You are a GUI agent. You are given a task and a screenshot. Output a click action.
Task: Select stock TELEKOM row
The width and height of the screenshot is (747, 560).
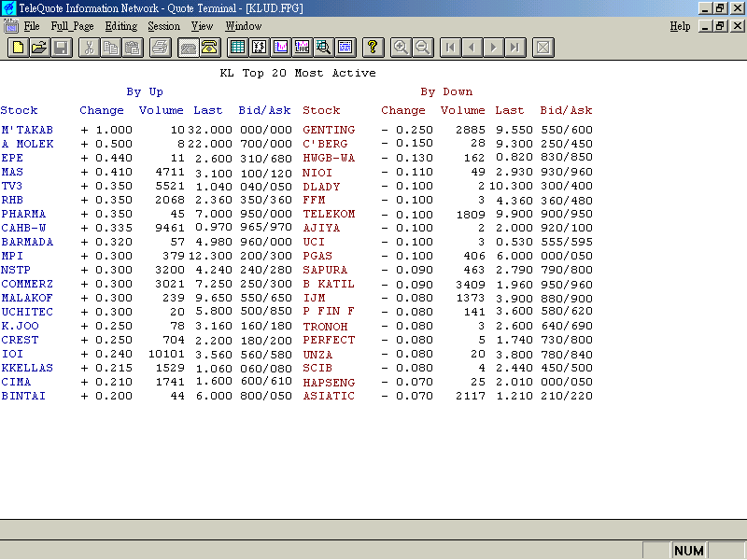pos(329,214)
